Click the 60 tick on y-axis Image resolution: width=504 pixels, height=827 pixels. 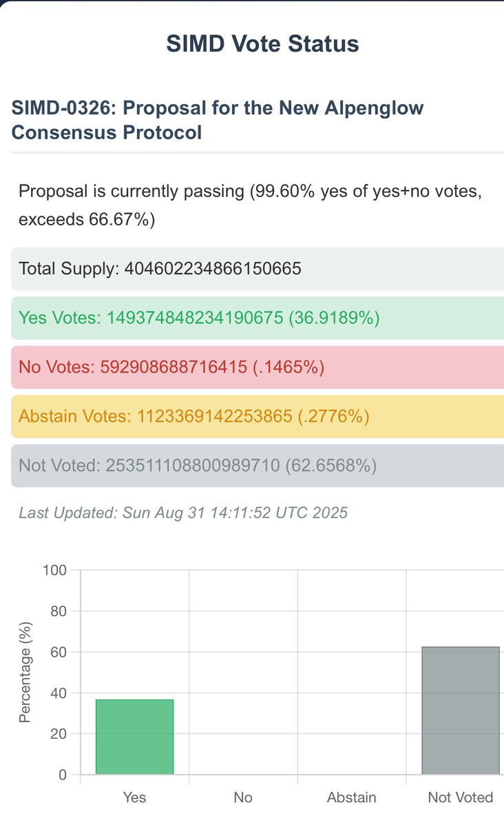[58, 652]
